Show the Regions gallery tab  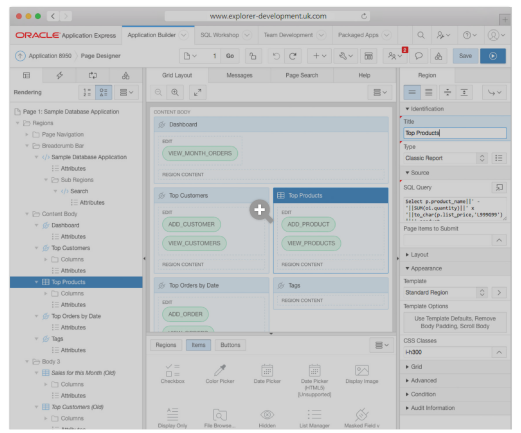(x=166, y=345)
